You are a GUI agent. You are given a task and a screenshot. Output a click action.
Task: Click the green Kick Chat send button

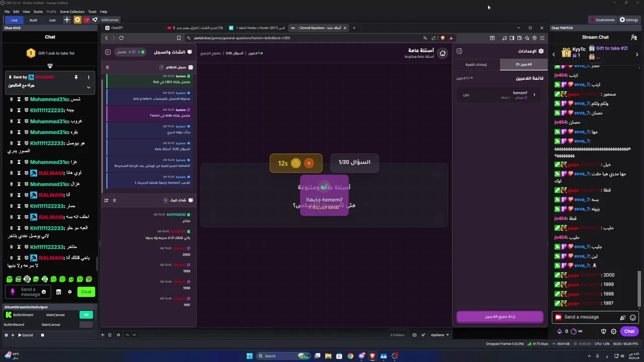(86, 292)
